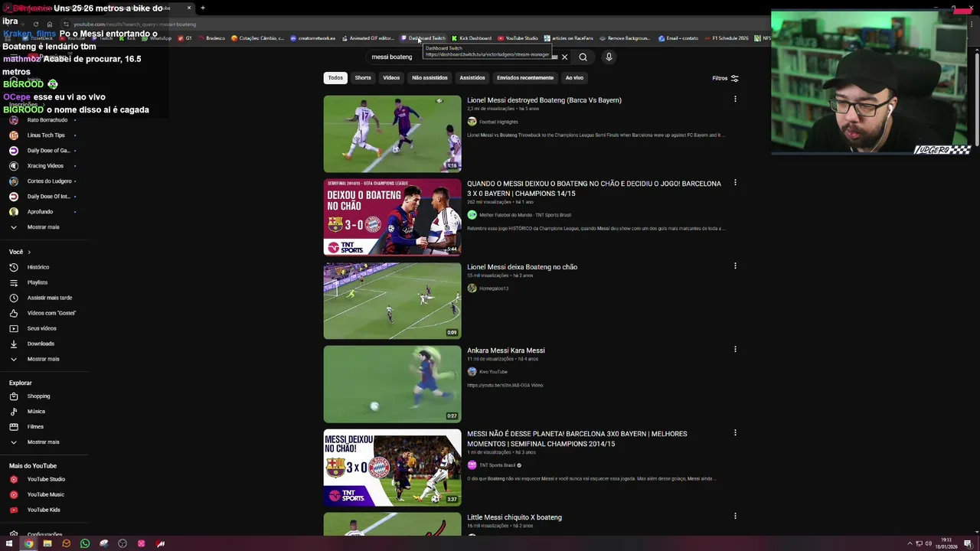This screenshot has width=980, height=551.
Task: Click Football Highlights channel avatar
Action: 472,122
